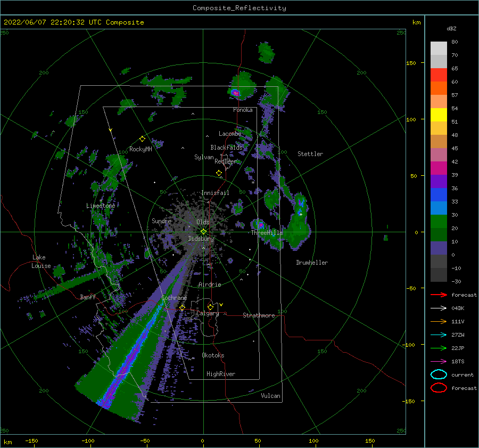Click the yellow diamond marker above Calgary

click(210, 307)
